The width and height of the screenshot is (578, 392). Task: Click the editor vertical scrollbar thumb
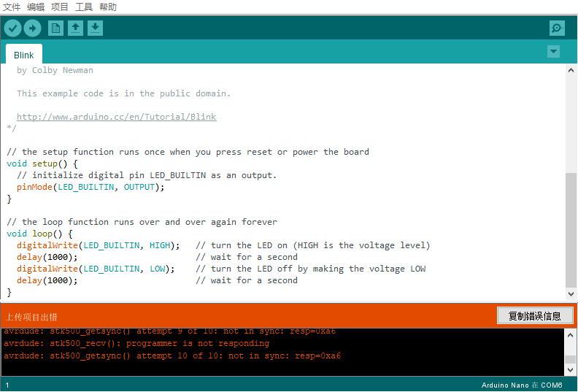click(571, 229)
